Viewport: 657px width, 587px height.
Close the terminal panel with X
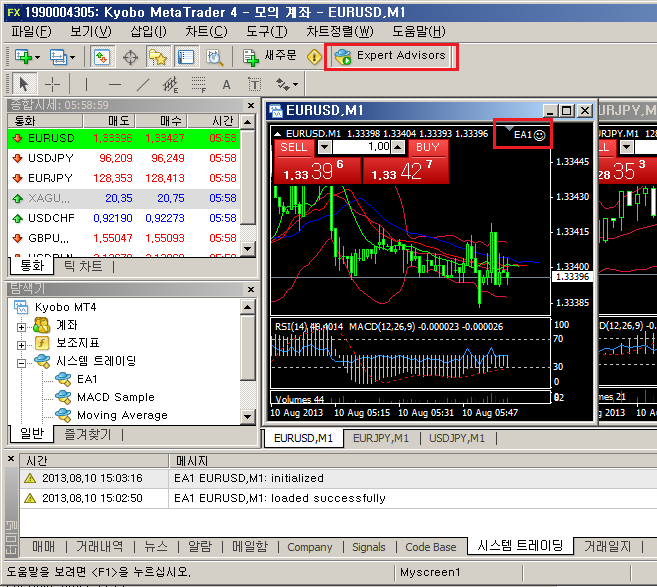(11, 459)
